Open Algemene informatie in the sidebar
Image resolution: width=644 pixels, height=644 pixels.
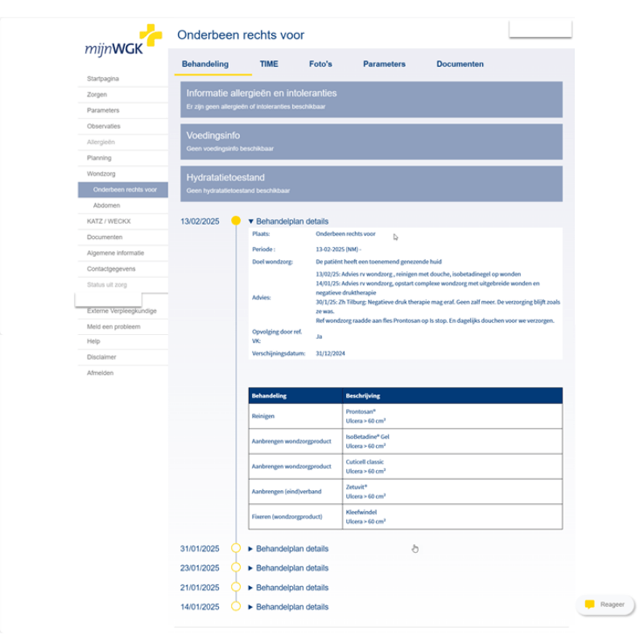123,253
